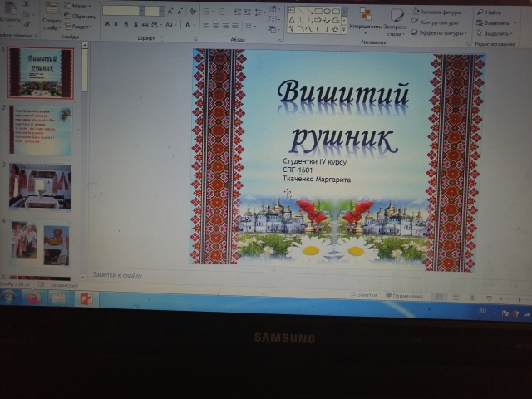
Task: Justify text in paragraph group
Action: point(235,26)
